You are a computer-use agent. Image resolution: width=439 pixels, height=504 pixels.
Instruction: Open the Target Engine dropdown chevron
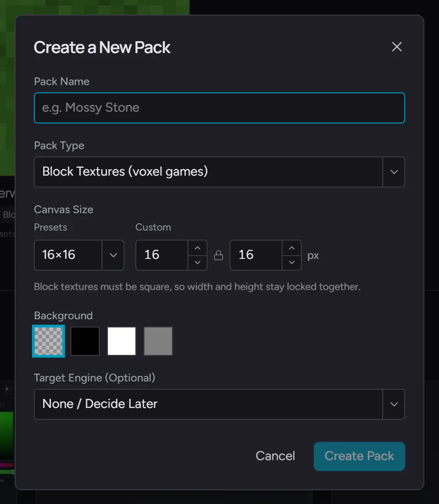click(x=394, y=404)
